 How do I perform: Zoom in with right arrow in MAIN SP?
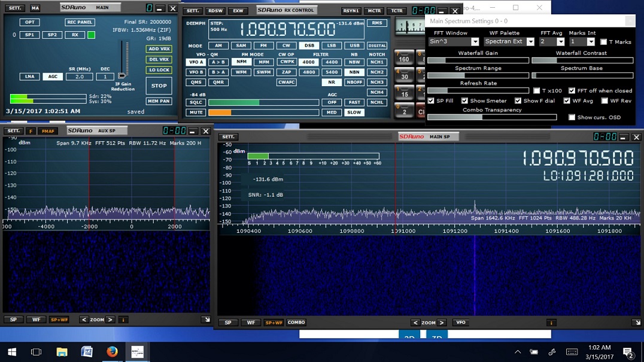pyautogui.click(x=442, y=323)
